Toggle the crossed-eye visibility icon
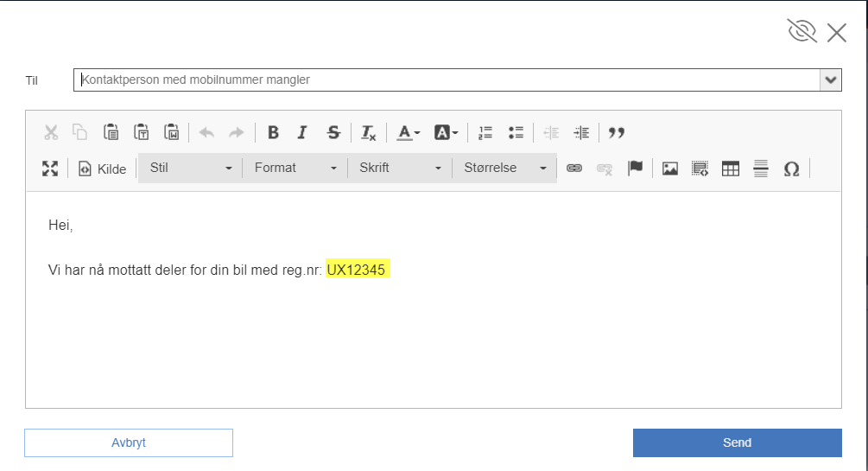Screen dimensions: 868x471 (802, 31)
